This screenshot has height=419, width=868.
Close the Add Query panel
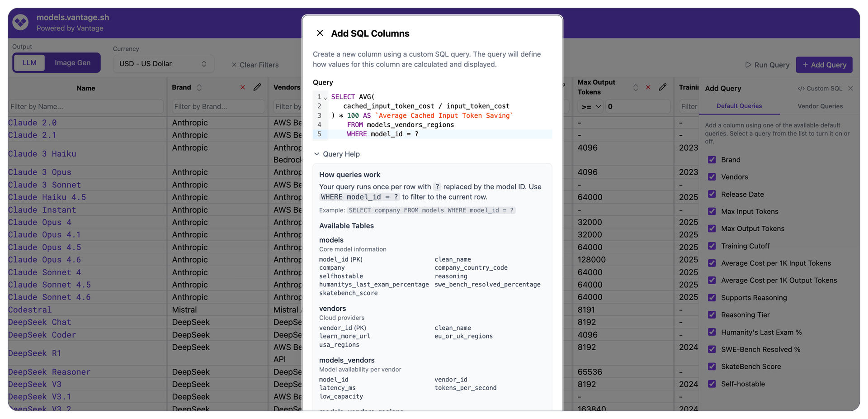click(852, 88)
